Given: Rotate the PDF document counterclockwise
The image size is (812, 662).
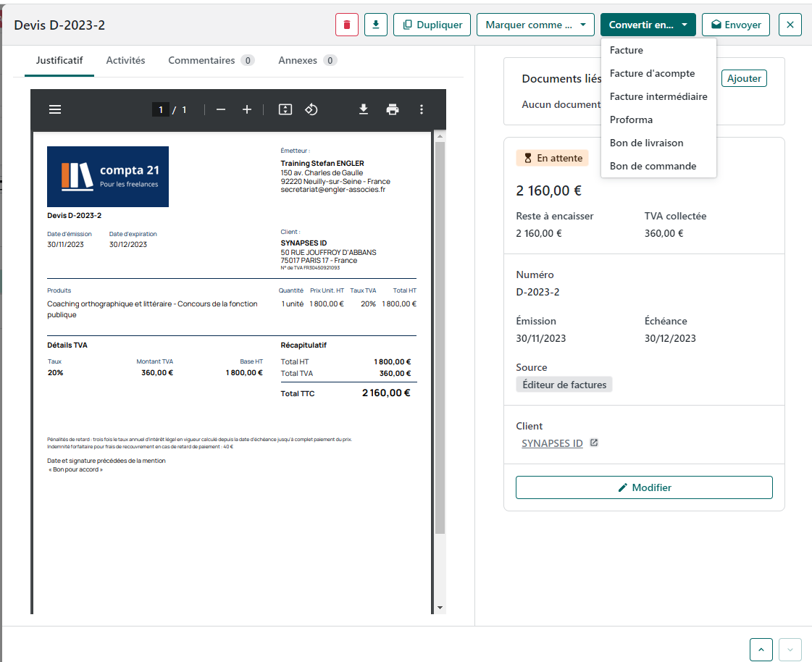Looking at the screenshot, I should [311, 109].
